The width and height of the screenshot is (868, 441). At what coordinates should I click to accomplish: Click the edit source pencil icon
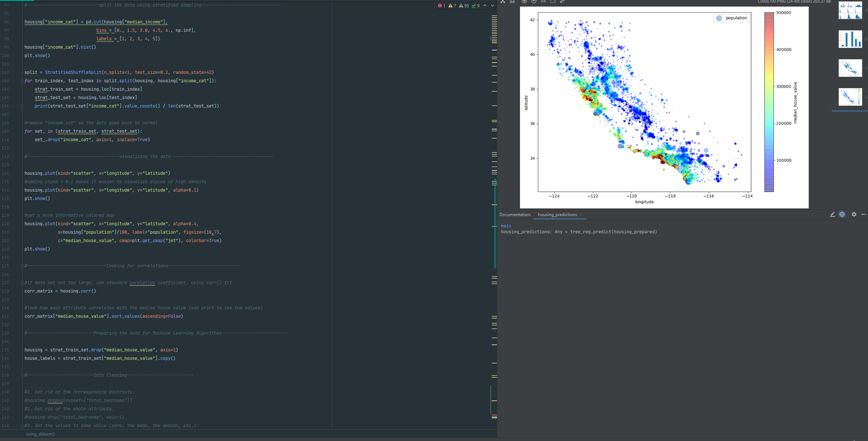[x=833, y=215]
